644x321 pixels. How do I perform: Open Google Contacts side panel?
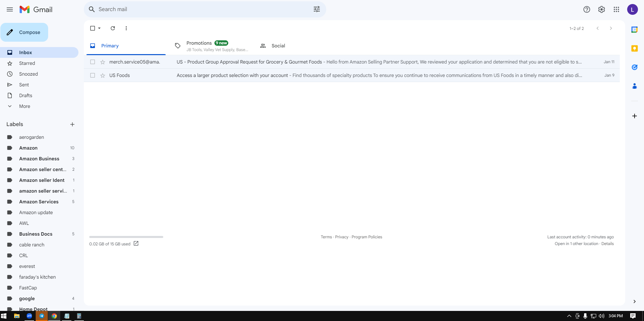pyautogui.click(x=635, y=86)
